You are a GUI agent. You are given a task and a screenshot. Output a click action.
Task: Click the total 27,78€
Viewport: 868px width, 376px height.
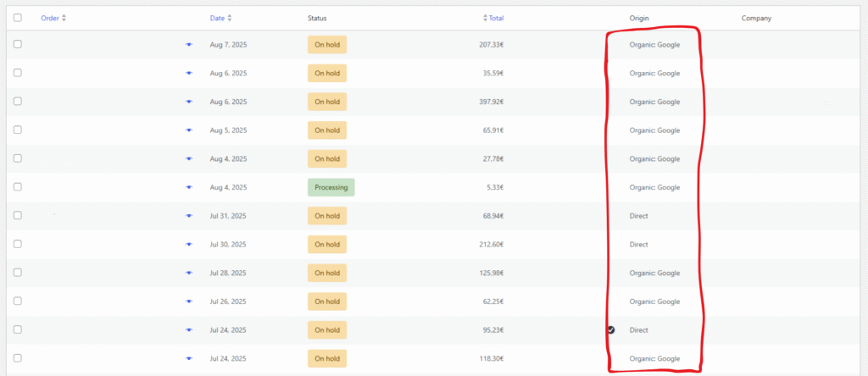click(x=493, y=158)
